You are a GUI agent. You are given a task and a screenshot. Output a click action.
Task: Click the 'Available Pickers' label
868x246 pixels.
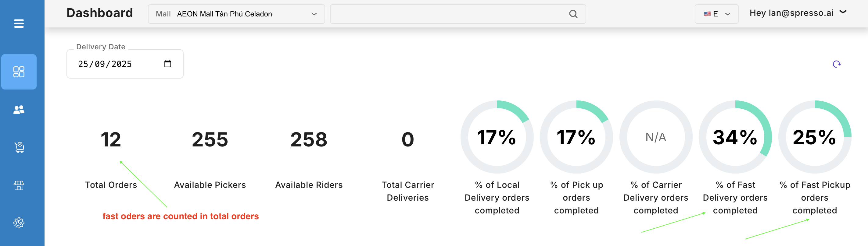[210, 185]
